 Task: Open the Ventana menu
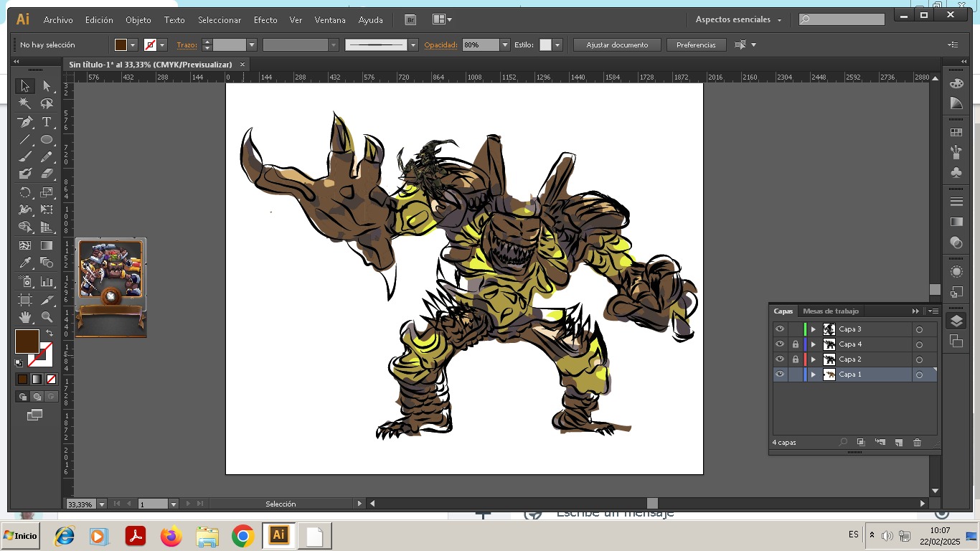click(330, 20)
